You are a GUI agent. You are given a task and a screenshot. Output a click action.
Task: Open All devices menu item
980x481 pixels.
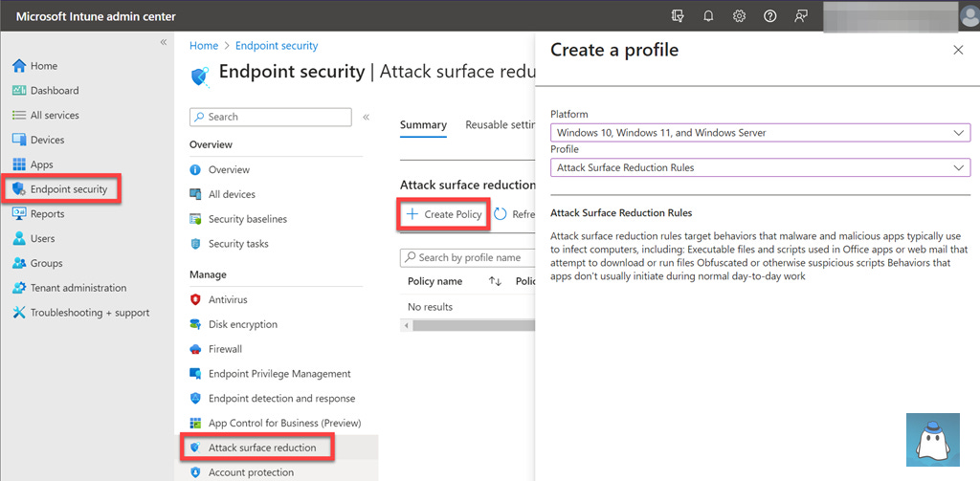tap(232, 194)
